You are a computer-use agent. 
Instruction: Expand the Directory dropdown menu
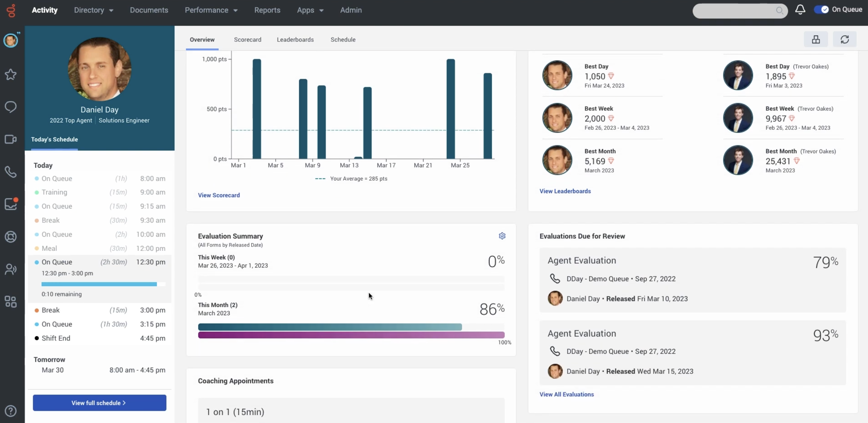click(x=93, y=10)
